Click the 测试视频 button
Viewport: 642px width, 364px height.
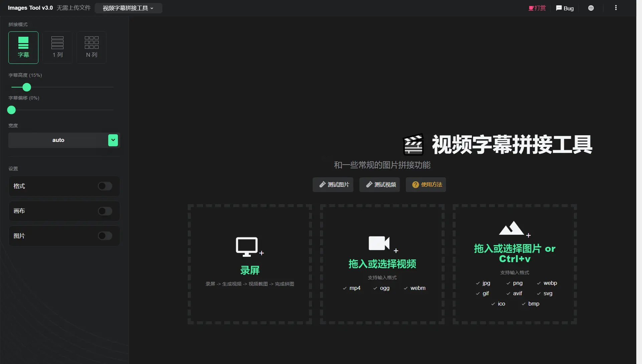(x=379, y=185)
